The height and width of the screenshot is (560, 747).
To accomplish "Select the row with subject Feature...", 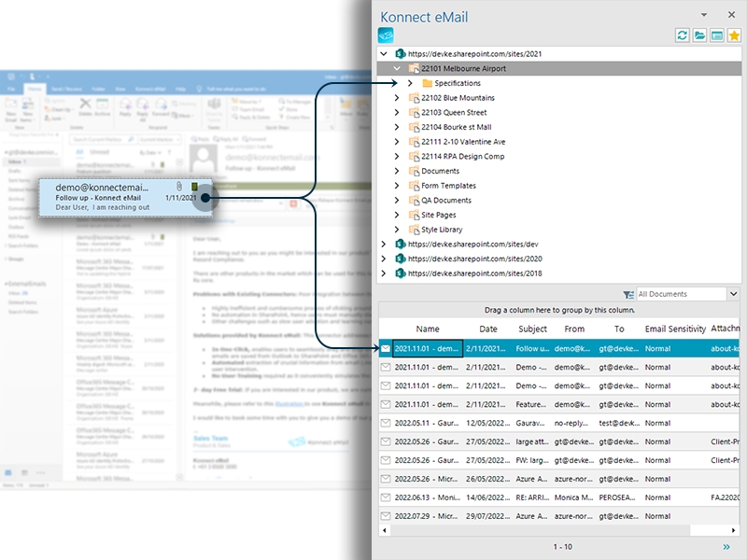I will tap(559, 404).
